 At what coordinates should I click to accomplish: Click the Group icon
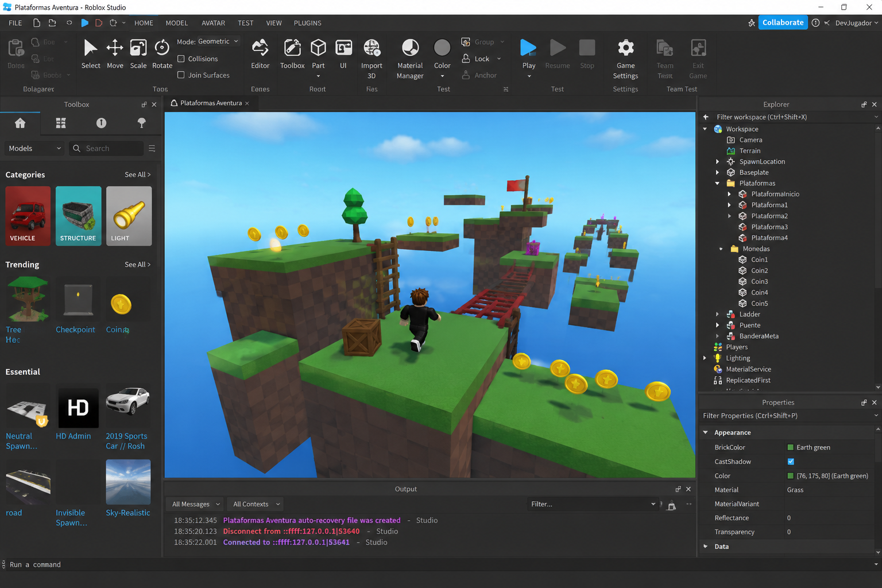[x=466, y=42]
